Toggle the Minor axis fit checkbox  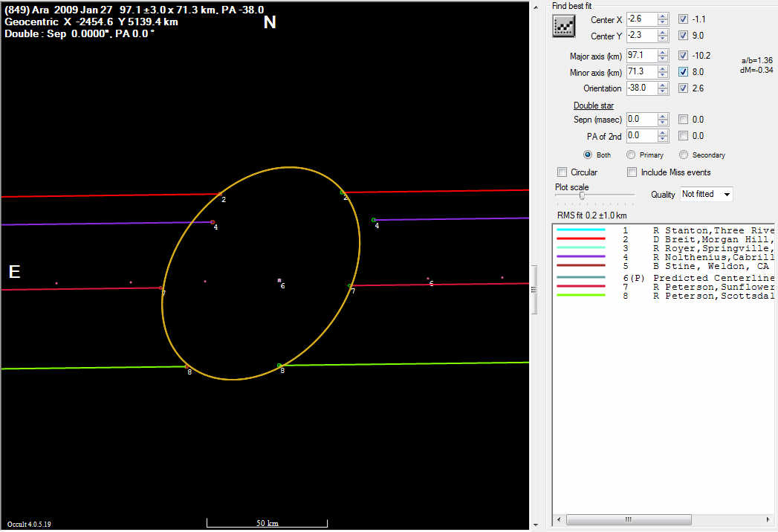pyautogui.click(x=684, y=72)
